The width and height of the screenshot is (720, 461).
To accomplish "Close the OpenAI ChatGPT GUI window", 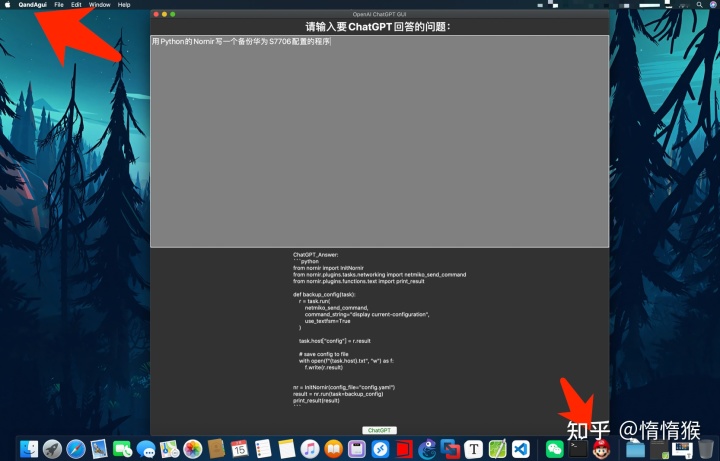I will [156, 14].
